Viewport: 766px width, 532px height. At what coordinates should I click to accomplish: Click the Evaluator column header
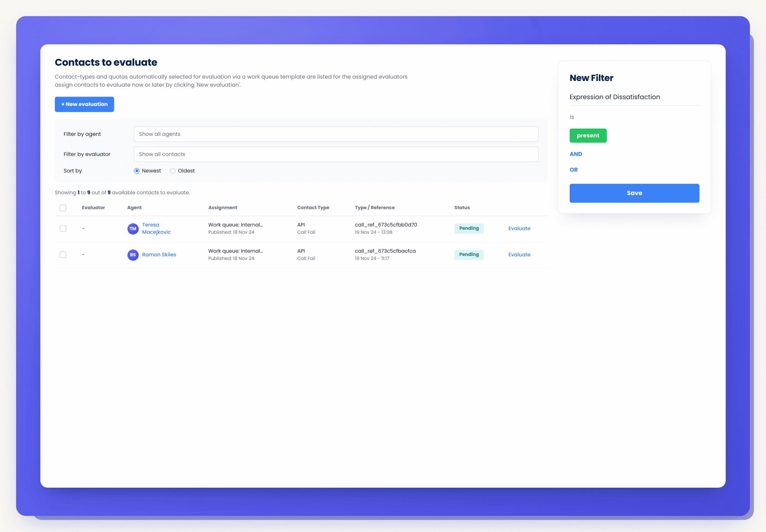pyautogui.click(x=93, y=207)
